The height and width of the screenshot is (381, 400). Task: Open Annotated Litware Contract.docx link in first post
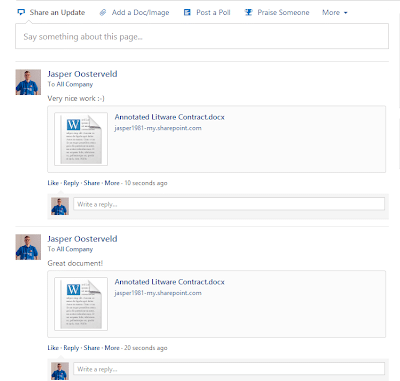[x=169, y=117]
